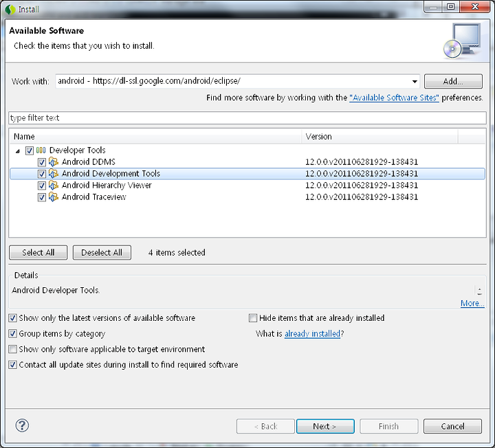Click the Developer Tools category icon
This screenshot has width=495, height=448.
[41, 150]
